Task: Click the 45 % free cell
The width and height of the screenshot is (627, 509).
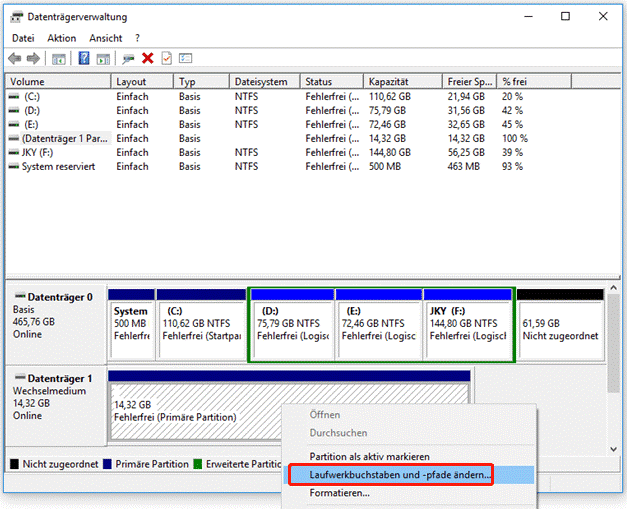Action: (x=512, y=124)
